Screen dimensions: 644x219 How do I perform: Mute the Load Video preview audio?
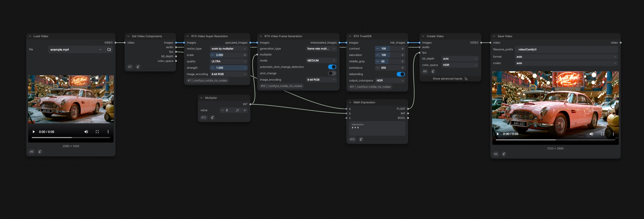coord(86,132)
